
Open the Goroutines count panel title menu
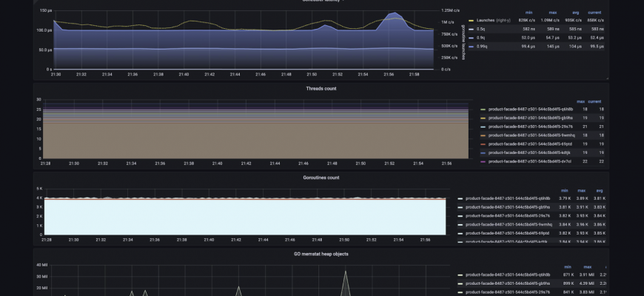(321, 178)
